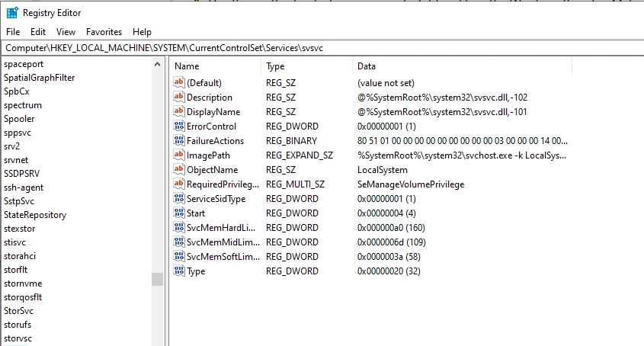Select the SSDPSRV key
The image size is (644, 346).
click(x=22, y=174)
